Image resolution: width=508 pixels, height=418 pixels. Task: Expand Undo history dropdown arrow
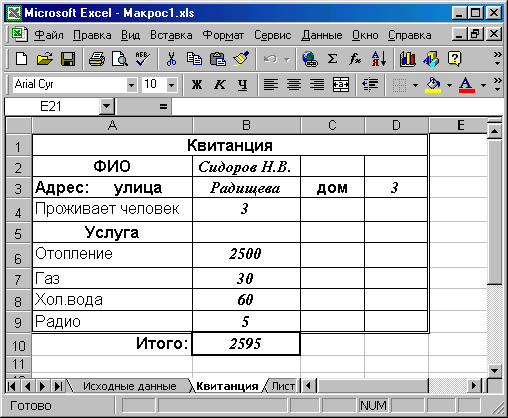[x=287, y=60]
